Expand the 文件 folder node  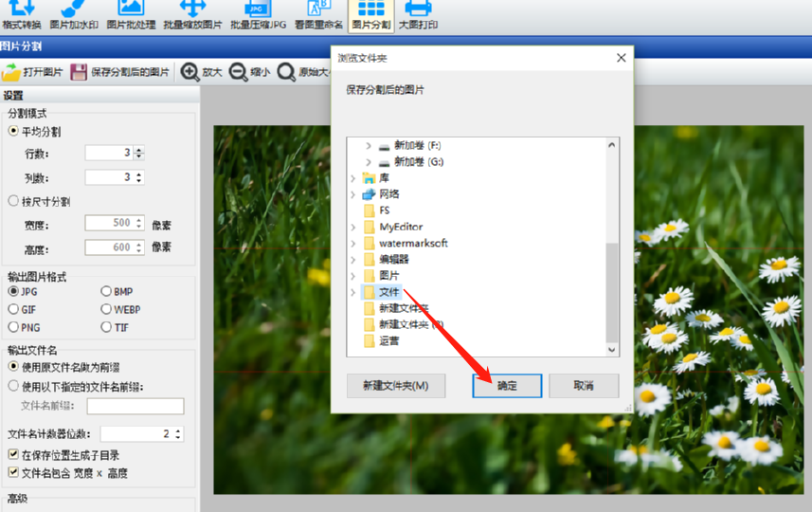(353, 292)
